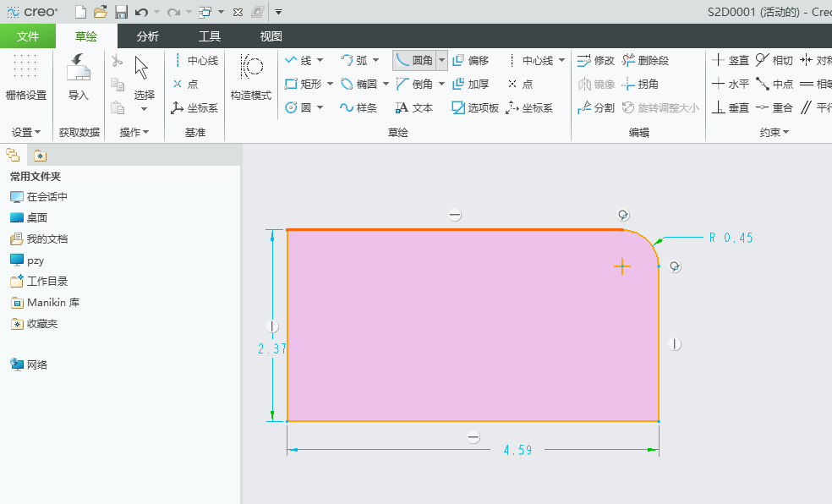Image resolution: width=832 pixels, height=504 pixels.
Task: Click the Modify (修改) tool
Action: click(x=596, y=61)
